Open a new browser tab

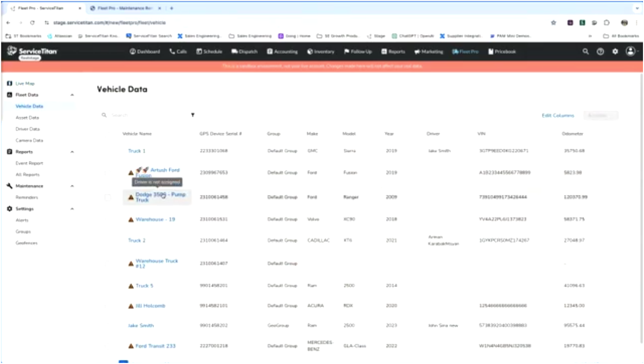pyautogui.click(x=172, y=9)
